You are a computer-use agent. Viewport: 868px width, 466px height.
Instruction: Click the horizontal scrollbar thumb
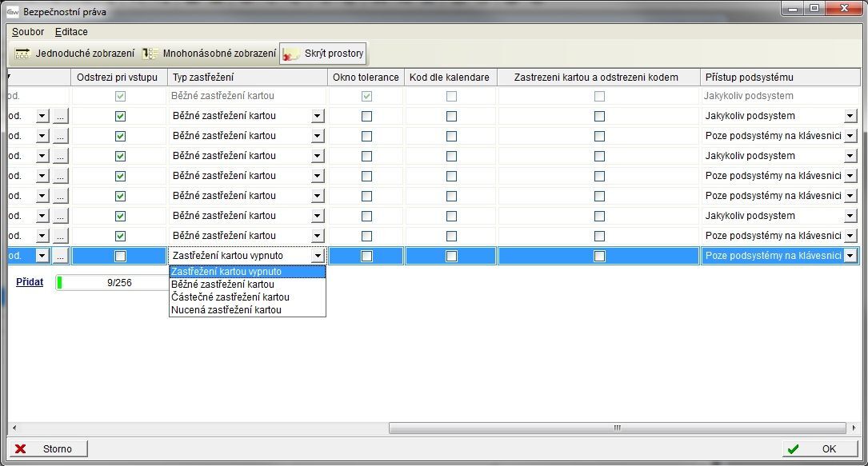pyautogui.click(x=616, y=428)
